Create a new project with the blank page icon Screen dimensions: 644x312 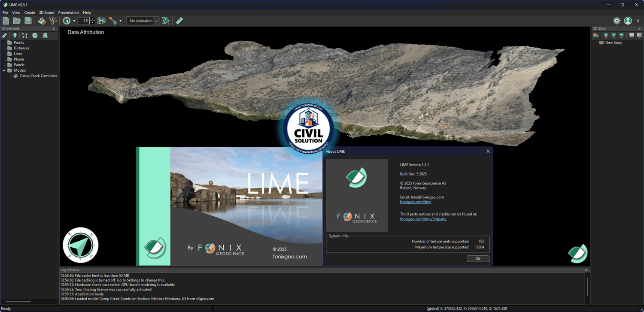click(x=6, y=21)
